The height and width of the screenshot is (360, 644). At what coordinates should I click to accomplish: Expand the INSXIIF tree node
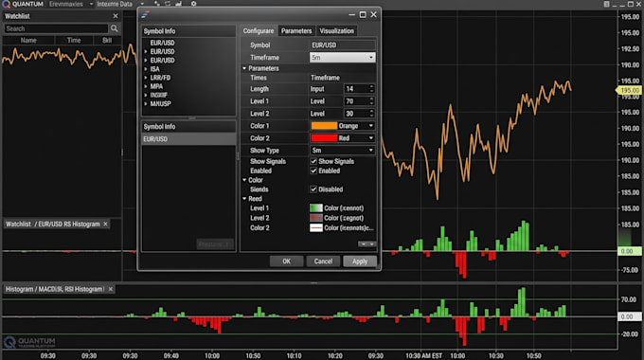pos(146,95)
